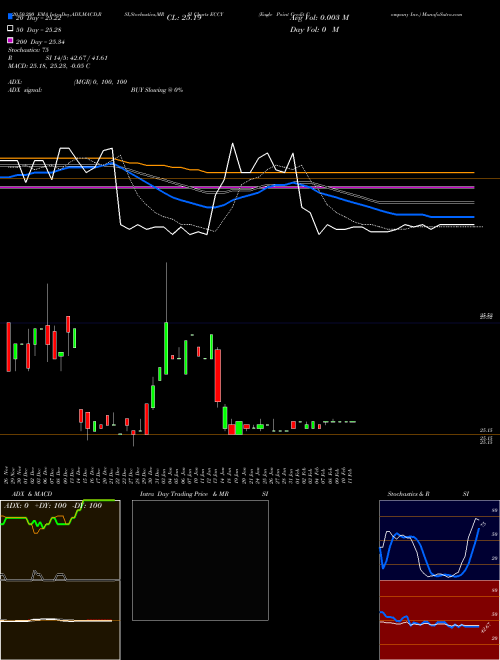Click the white 50 Day legend swatch

point(10,29)
